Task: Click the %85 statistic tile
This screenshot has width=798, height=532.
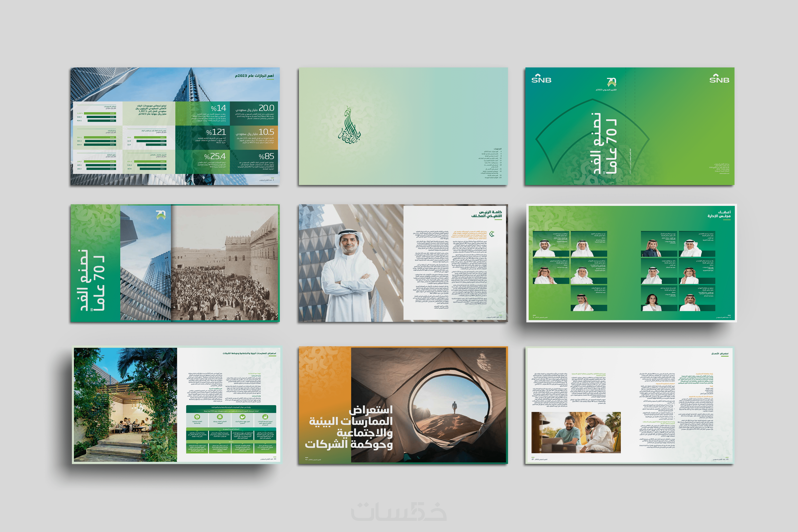Action: tap(254, 162)
